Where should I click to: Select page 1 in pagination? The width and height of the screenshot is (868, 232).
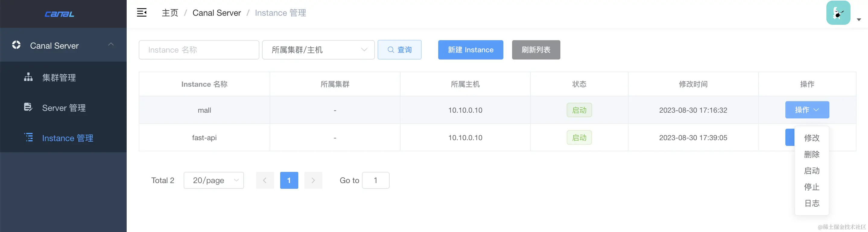coord(289,180)
